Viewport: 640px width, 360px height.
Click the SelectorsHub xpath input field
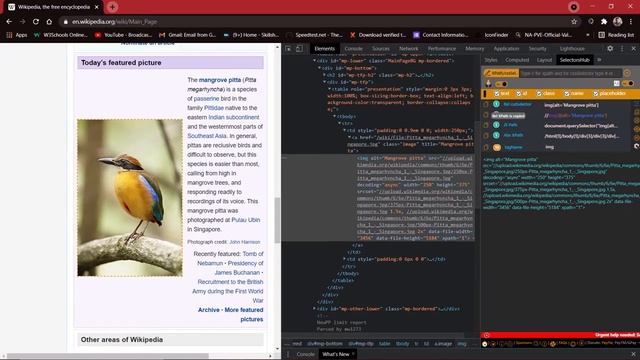click(x=570, y=73)
